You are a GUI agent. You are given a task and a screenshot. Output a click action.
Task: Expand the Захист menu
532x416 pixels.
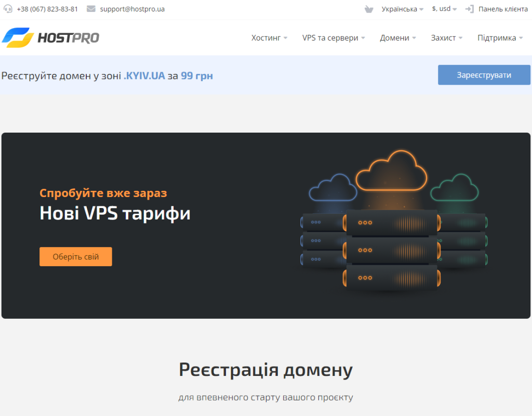[446, 38]
